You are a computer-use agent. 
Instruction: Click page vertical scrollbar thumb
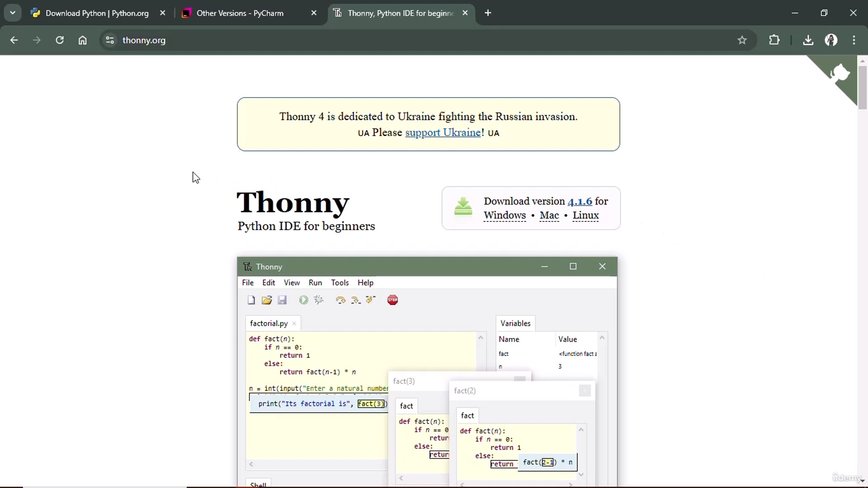863,87
